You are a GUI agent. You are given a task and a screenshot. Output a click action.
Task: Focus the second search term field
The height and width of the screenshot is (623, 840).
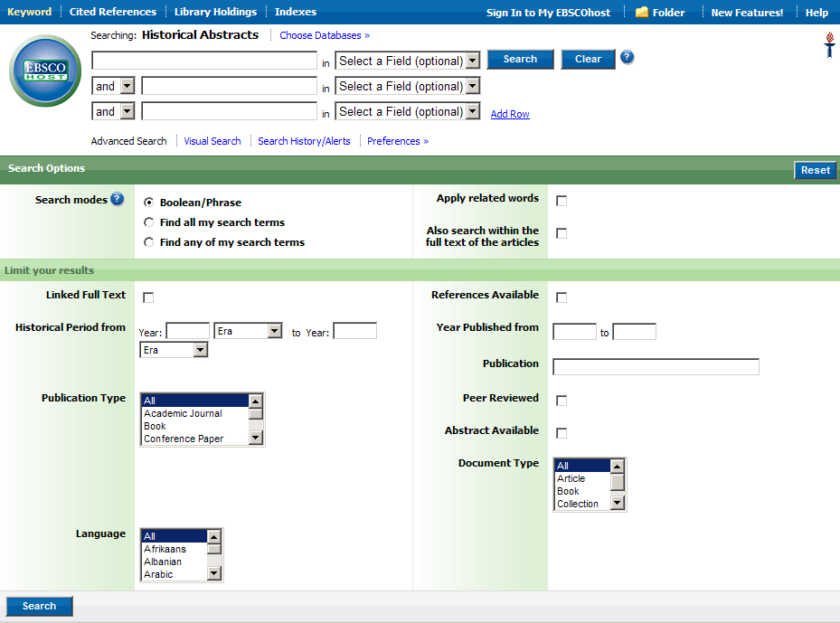pyautogui.click(x=230, y=86)
